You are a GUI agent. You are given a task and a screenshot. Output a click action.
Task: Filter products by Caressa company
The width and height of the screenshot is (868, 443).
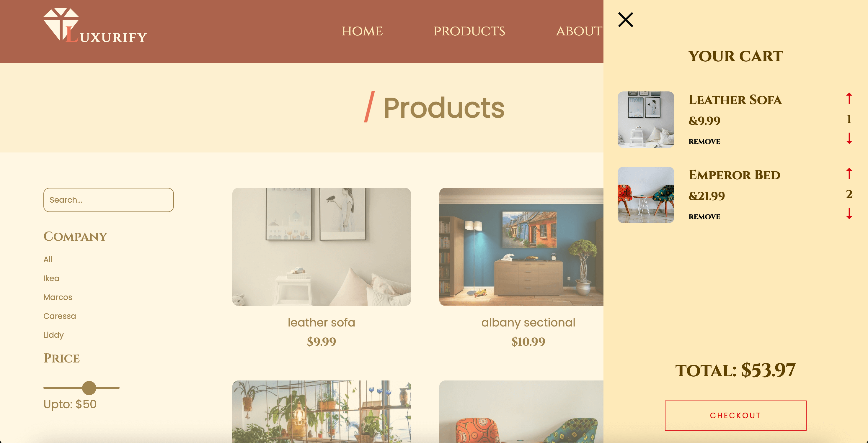[x=60, y=316]
